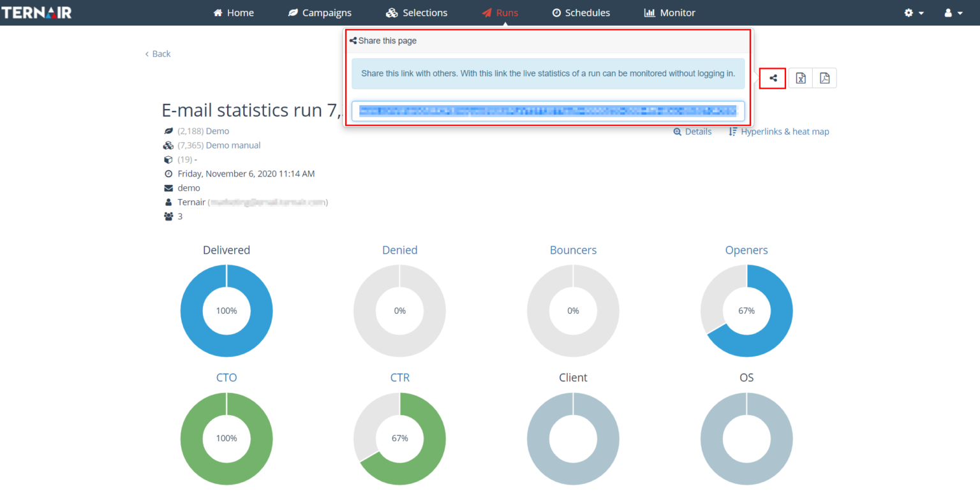Image resolution: width=980 pixels, height=491 pixels.
Task: Click the share icon in the popover header
Action: (353, 41)
